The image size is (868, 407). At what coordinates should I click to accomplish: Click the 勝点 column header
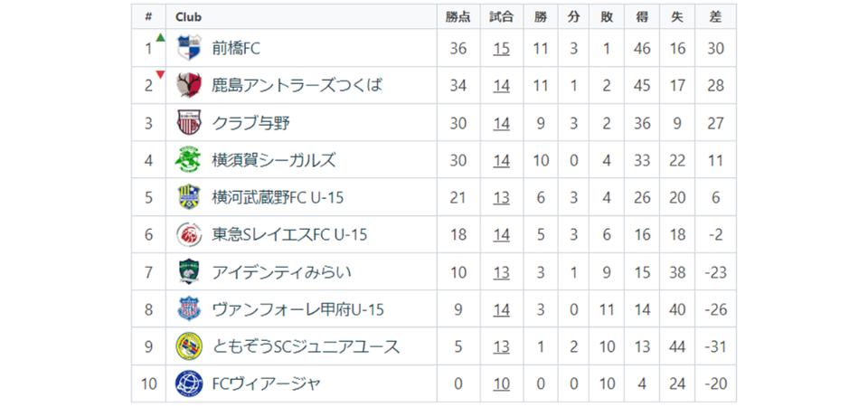[458, 16]
